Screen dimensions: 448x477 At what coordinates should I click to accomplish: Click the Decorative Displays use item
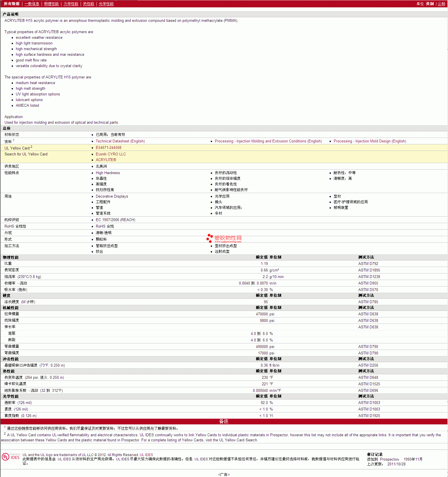[x=112, y=196]
